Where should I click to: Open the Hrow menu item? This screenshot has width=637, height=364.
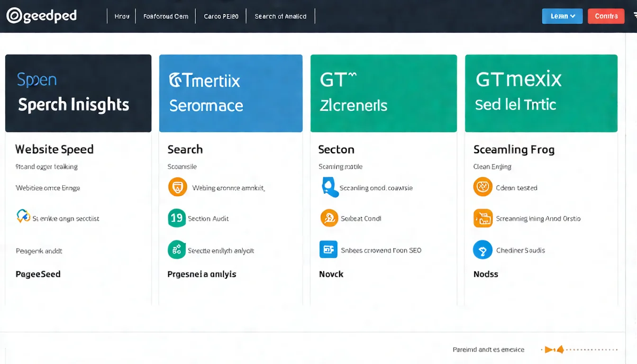point(122,16)
